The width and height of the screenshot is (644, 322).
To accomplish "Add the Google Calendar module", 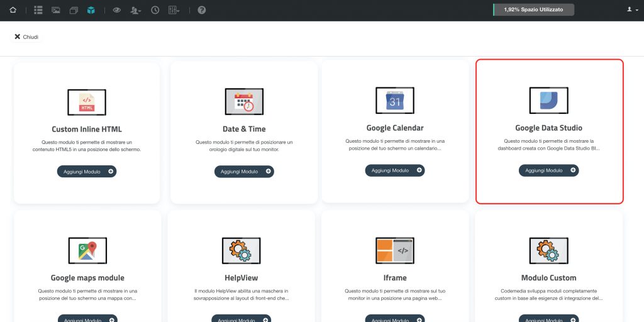I will (x=395, y=170).
